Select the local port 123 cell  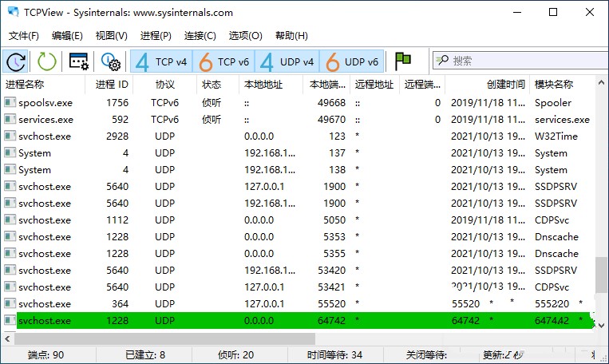point(337,136)
